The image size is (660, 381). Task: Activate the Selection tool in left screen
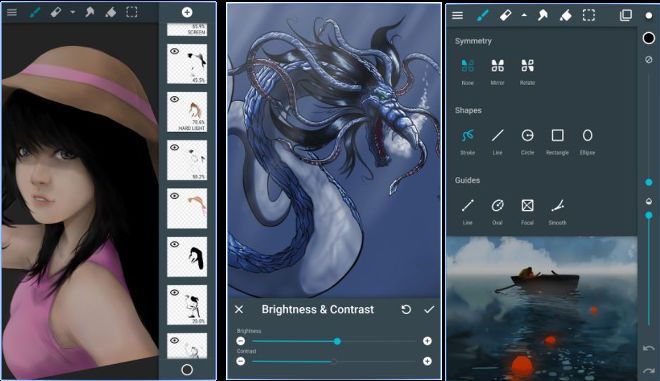(132, 12)
